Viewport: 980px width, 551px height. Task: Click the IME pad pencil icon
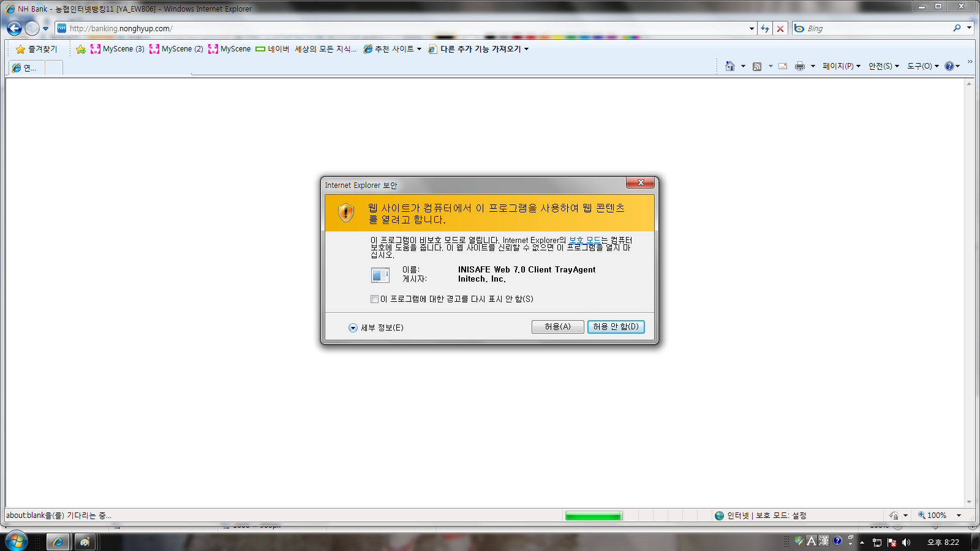point(799,541)
